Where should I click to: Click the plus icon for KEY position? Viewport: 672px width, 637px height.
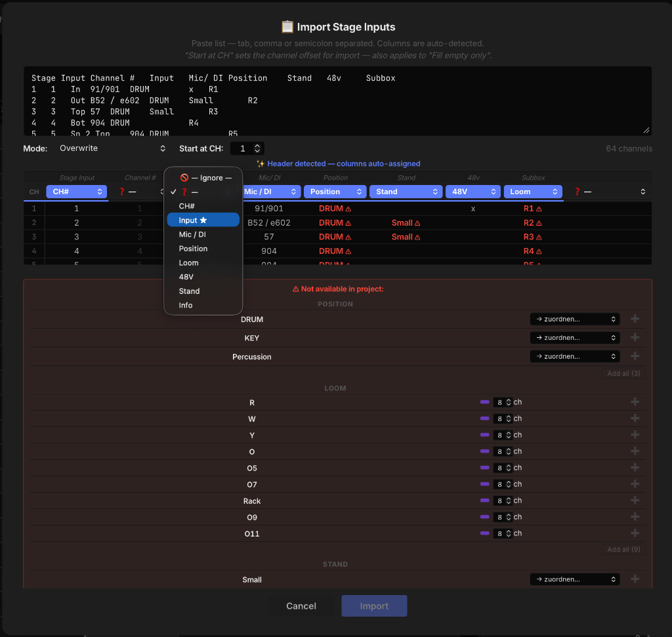tap(635, 338)
